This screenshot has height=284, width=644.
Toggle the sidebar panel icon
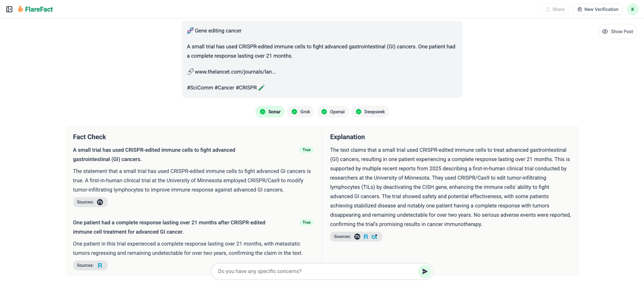click(9, 9)
